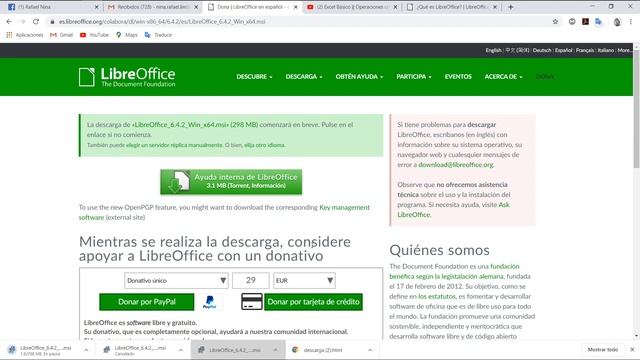Open the Ask LibreOffice link
The height and width of the screenshot is (360, 640).
pyautogui.click(x=453, y=210)
